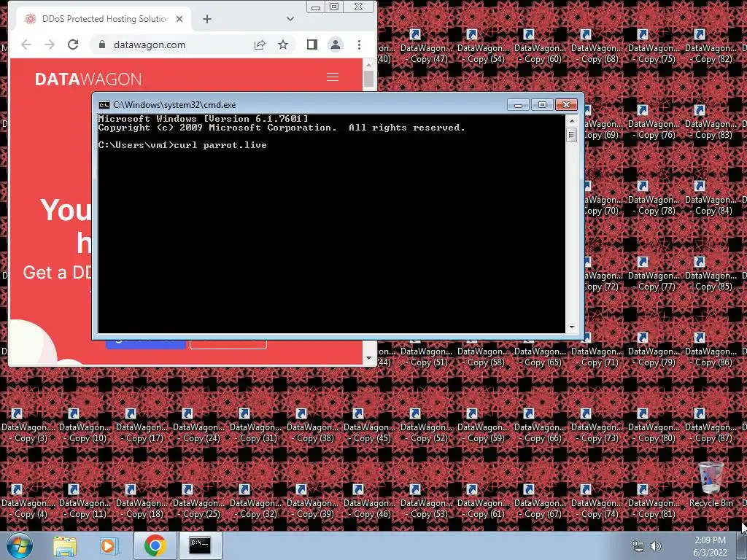This screenshot has height=560, width=747.
Task: Select the DataWagon - Copy (47) shortcut
Action: point(426,47)
